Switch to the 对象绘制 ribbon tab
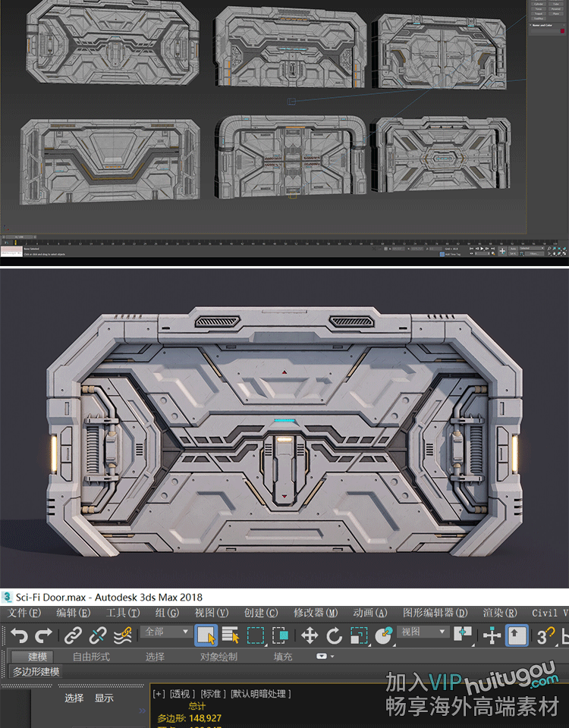Viewport: 569px width, 728px height. (x=218, y=657)
